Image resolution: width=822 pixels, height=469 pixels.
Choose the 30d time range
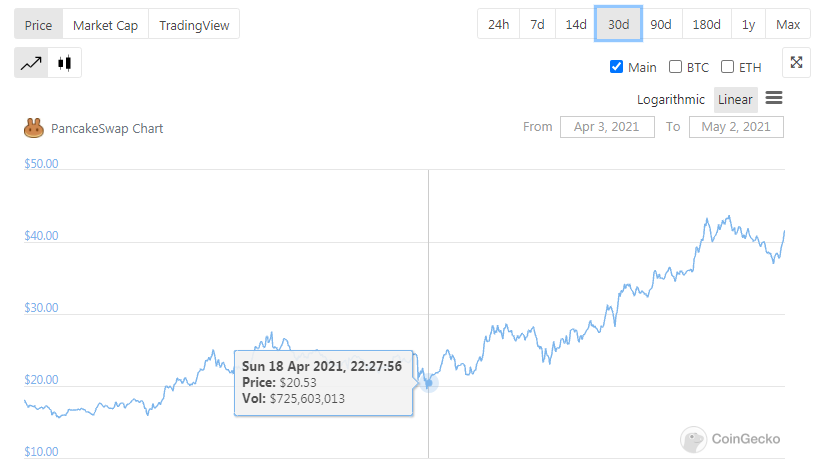pyautogui.click(x=619, y=24)
